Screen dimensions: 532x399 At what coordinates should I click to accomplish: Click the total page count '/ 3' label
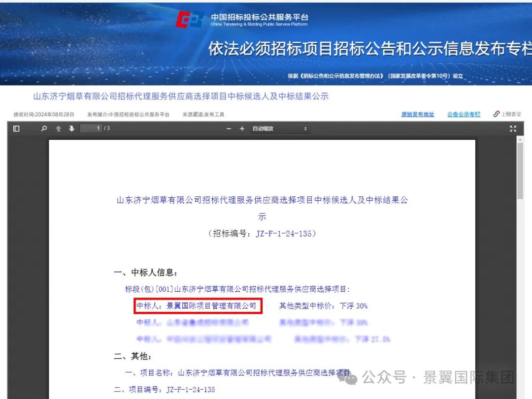click(x=107, y=128)
